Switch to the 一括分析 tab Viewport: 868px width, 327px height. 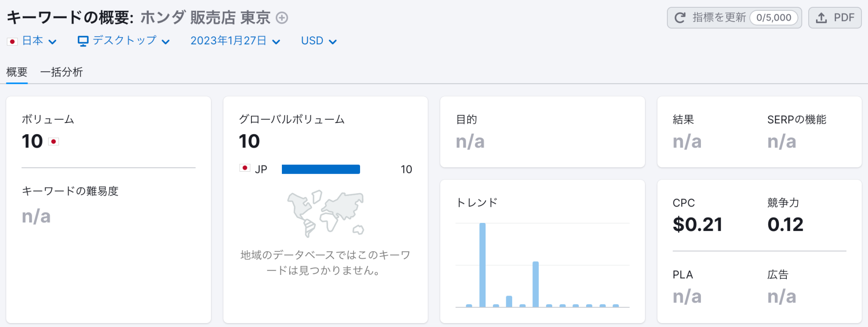(61, 72)
